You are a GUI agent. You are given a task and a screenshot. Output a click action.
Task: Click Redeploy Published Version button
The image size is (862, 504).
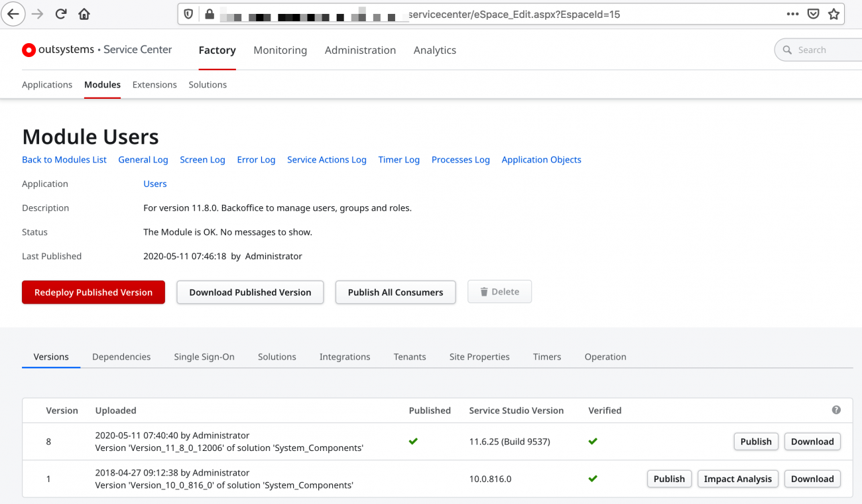pos(93,292)
